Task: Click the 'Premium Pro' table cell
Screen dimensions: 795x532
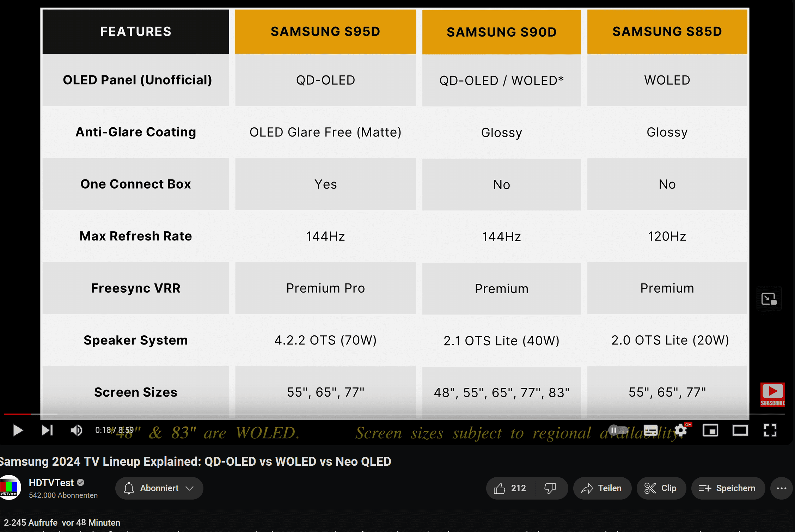Action: point(325,288)
